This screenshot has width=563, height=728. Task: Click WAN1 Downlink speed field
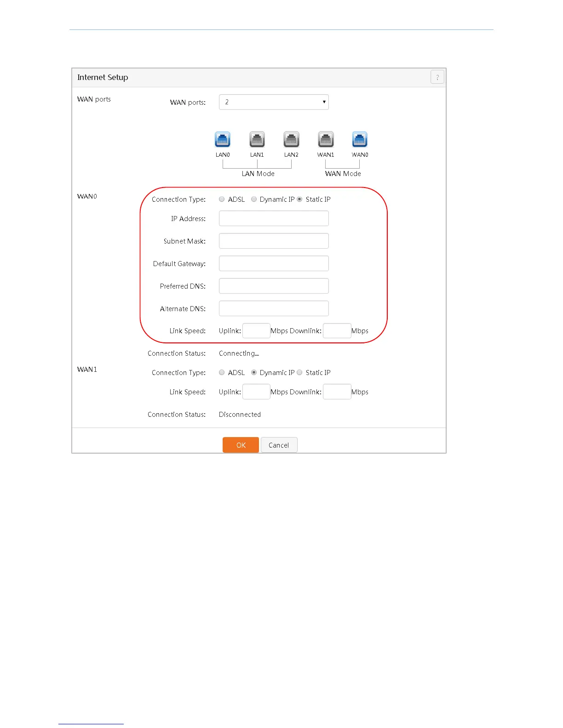[337, 392]
